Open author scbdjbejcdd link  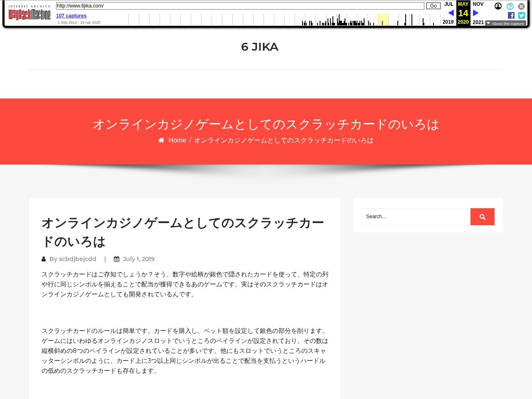click(x=77, y=259)
